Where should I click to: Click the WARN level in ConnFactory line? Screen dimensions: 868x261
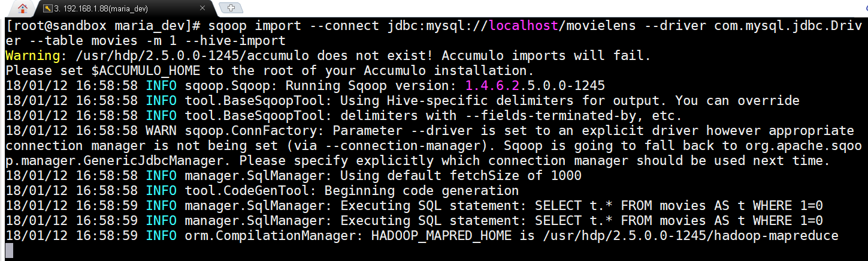click(161, 131)
